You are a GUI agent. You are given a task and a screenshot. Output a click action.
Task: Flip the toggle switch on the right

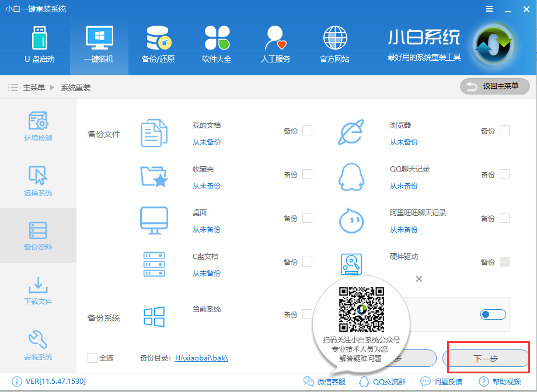492,314
